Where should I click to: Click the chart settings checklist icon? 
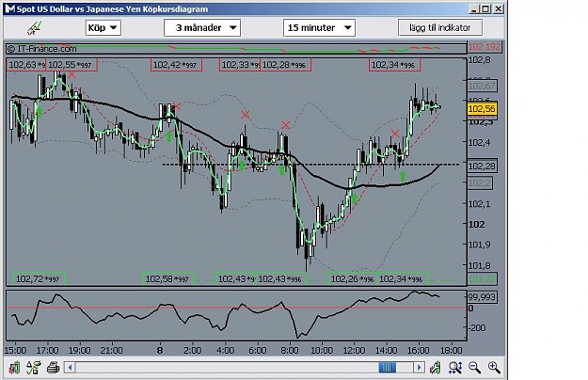(33, 368)
